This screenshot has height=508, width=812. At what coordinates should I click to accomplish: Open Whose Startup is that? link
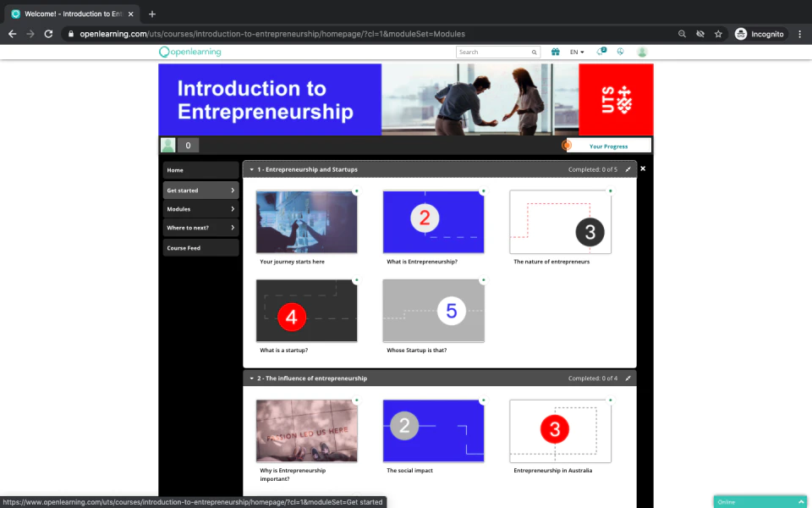(x=416, y=351)
